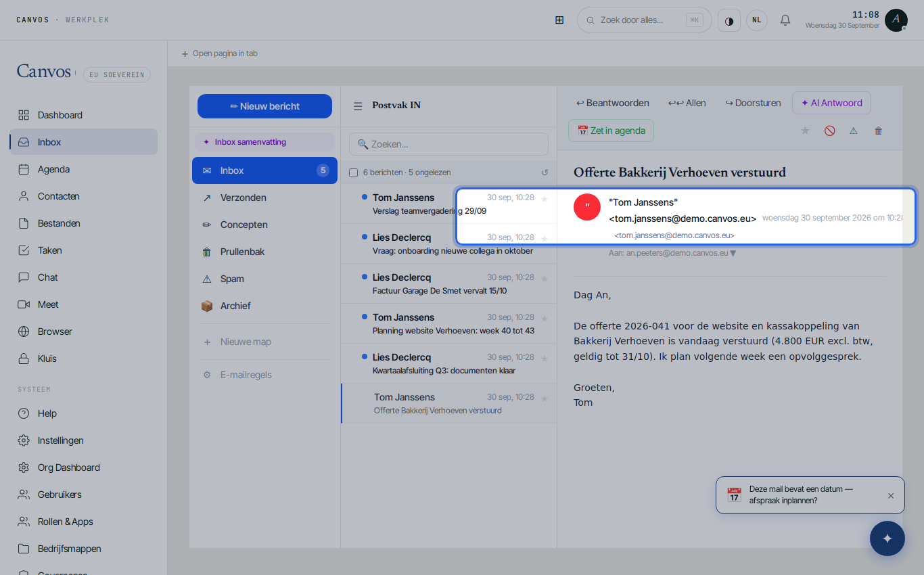924x575 pixels.
Task: Open Chat in the sidebar
Action: coord(83,277)
